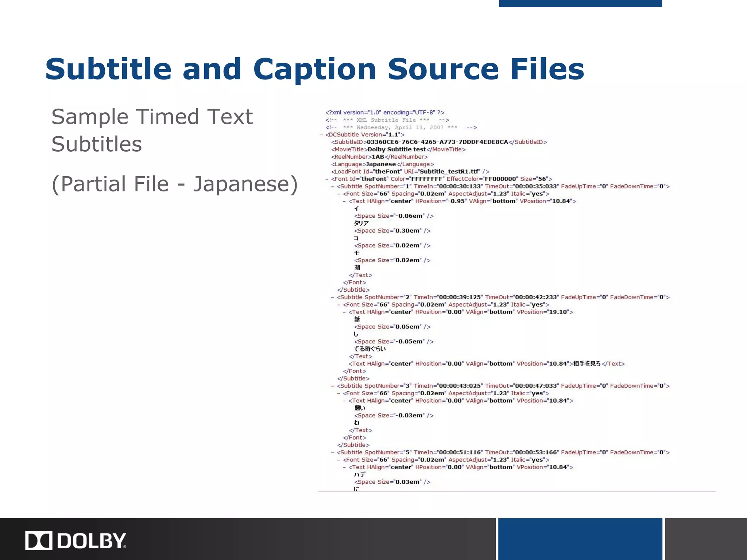Select the TimeIn 00:00:43:025 subtitle line
Viewport: 747px width, 560px height.
pos(503,386)
